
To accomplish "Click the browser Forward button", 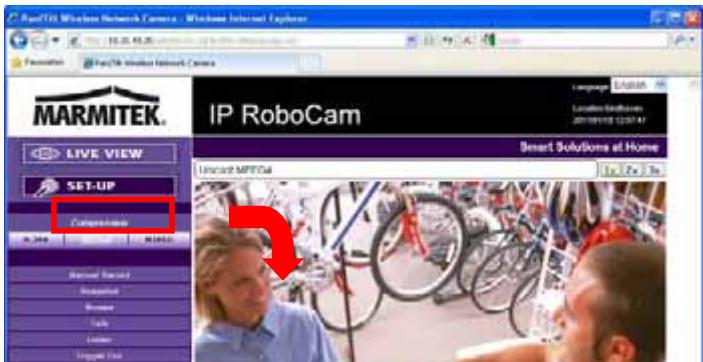I will pyautogui.click(x=39, y=41).
